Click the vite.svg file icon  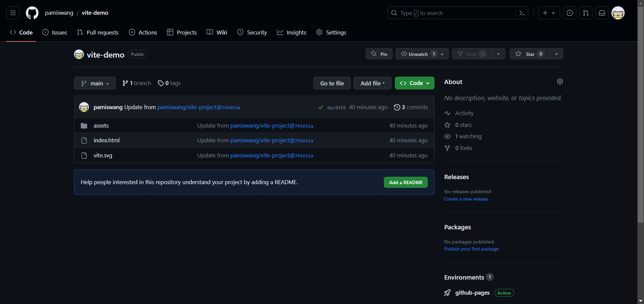coord(84,155)
